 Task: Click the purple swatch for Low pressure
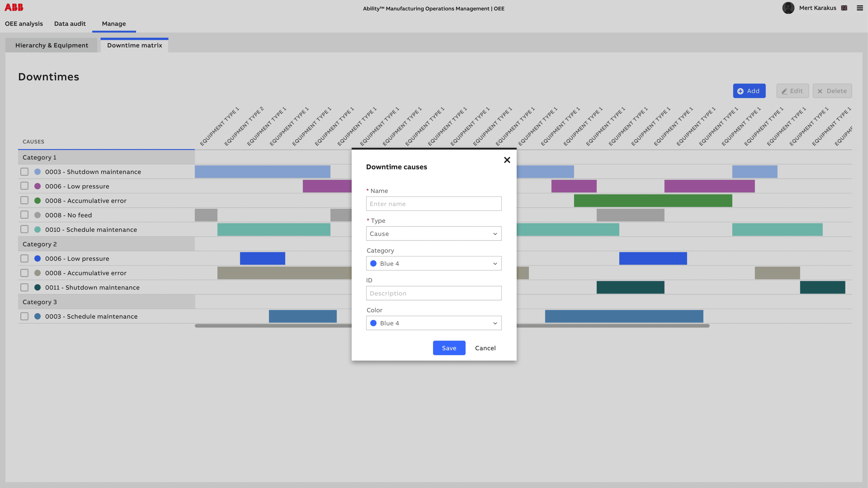pyautogui.click(x=37, y=186)
